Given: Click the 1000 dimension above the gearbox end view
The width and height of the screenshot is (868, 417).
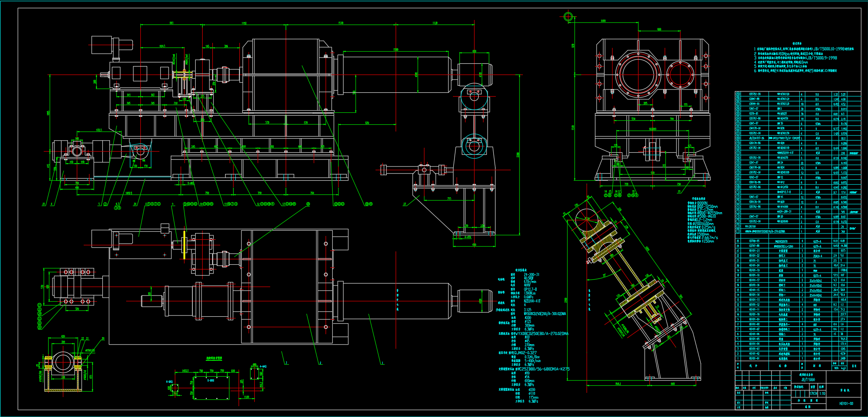Looking at the screenshot, I should [x=603, y=21].
